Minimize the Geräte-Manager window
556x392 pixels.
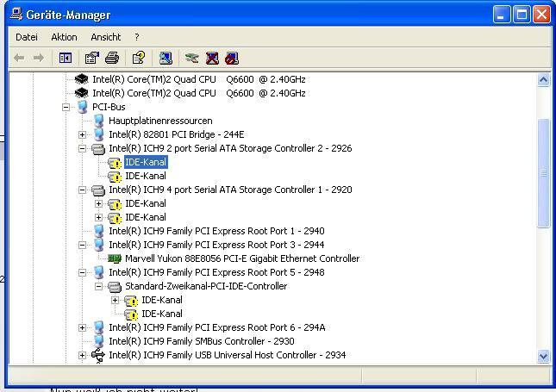point(502,15)
